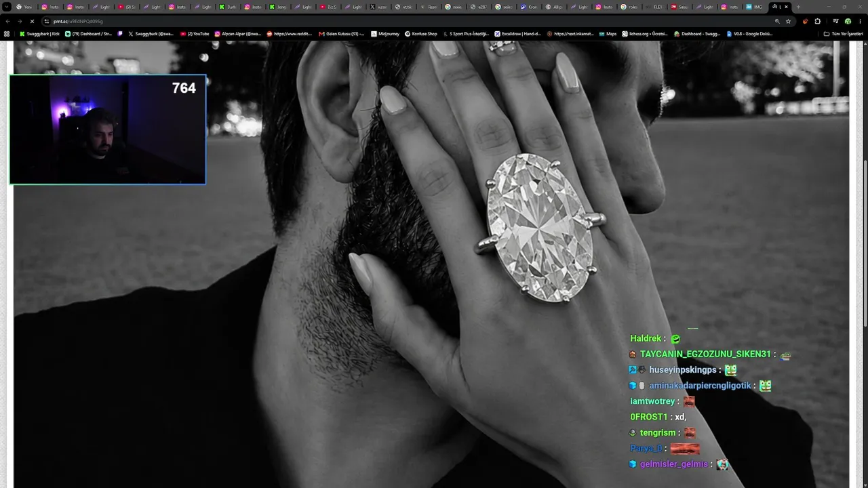Click the tengrism chat username
The image size is (868, 488).
[x=658, y=432]
